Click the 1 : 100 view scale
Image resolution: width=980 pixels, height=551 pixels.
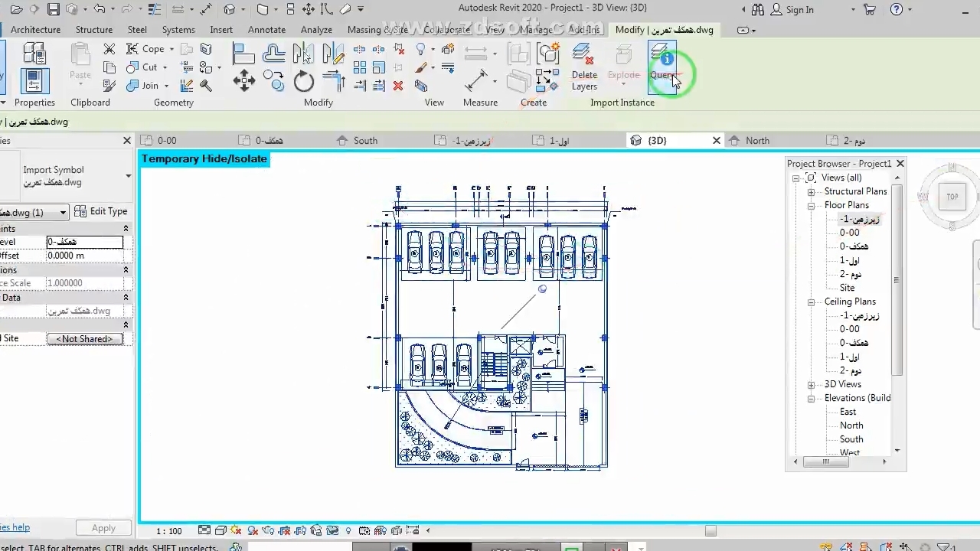(169, 531)
